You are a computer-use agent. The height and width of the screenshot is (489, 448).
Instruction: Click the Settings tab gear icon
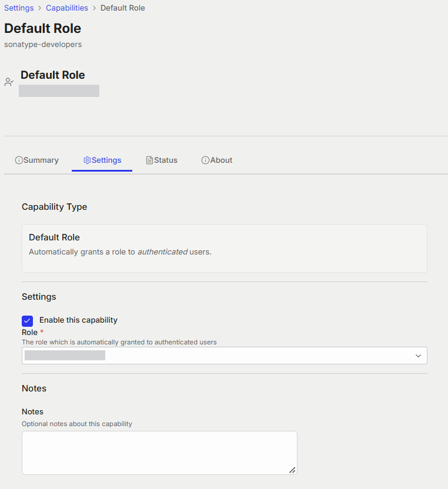87,160
